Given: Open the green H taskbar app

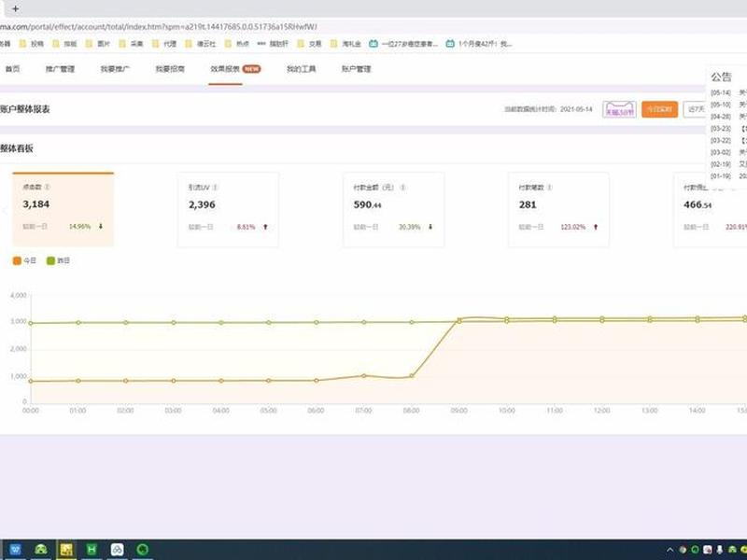Looking at the screenshot, I should pos(91,550).
